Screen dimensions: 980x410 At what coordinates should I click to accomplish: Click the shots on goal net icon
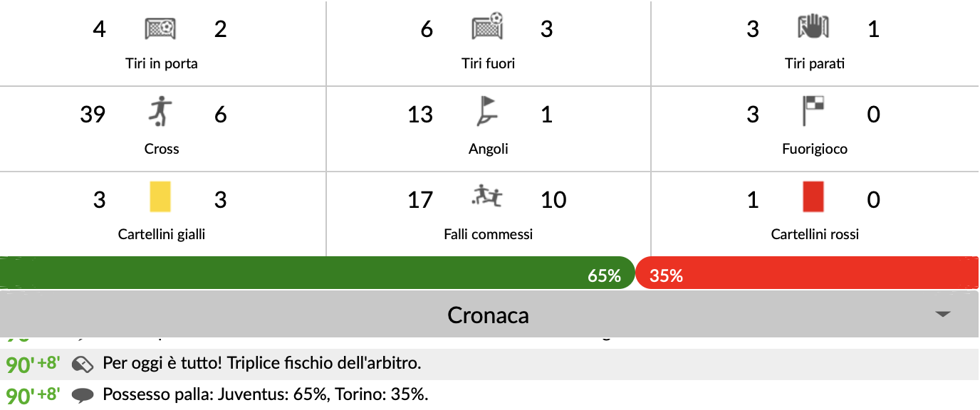tap(160, 29)
